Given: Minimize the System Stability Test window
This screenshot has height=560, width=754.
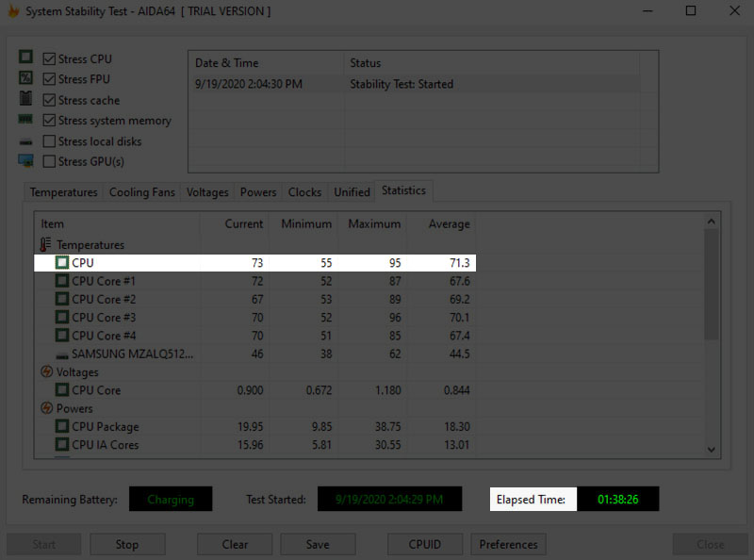Looking at the screenshot, I should tap(647, 10).
